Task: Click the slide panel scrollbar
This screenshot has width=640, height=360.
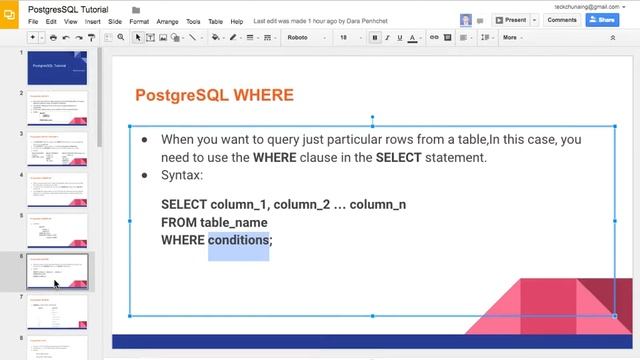Action: pos(100,98)
